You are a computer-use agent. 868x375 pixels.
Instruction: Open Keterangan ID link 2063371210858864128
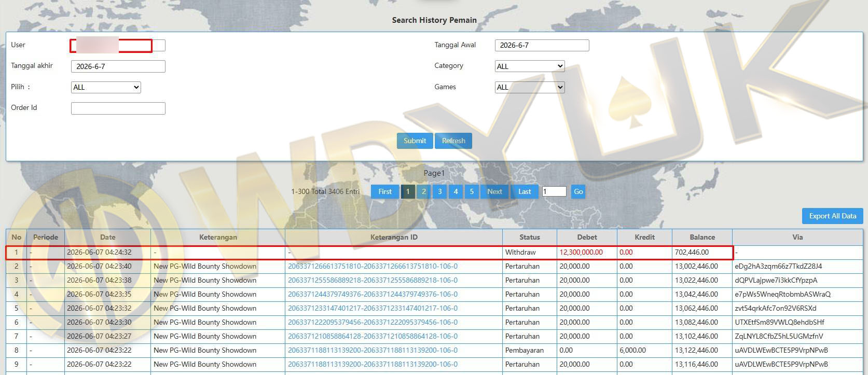click(373, 336)
